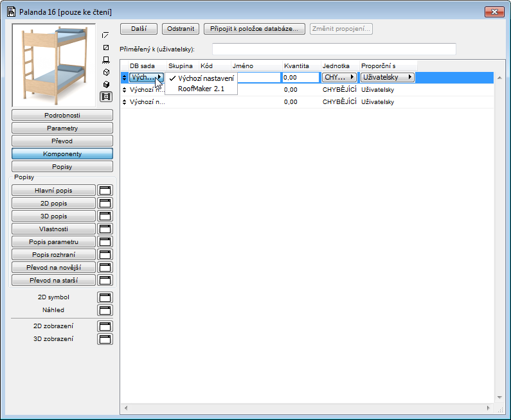Choose Výchozí nastavení in the popup menu
This screenshot has width=511, height=420.
coord(201,78)
